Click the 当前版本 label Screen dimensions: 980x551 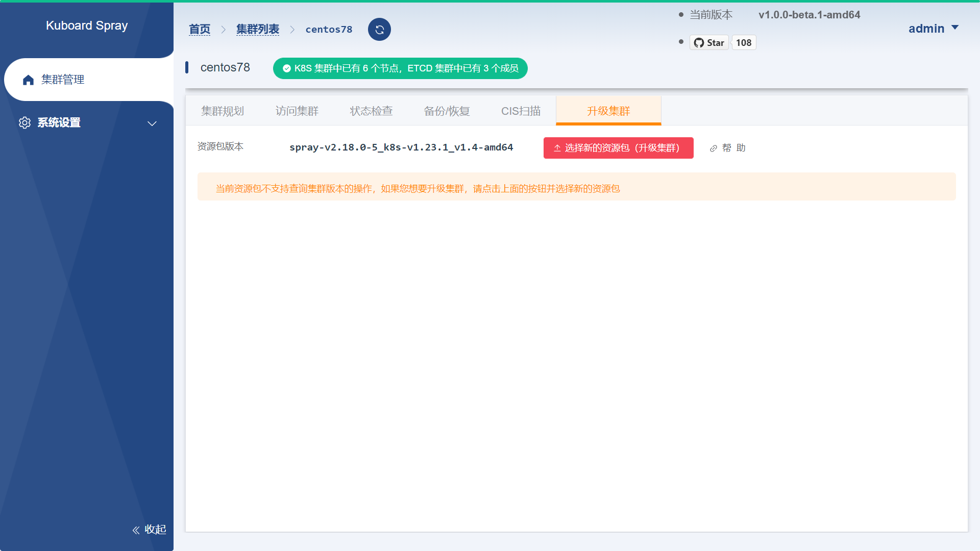point(711,15)
